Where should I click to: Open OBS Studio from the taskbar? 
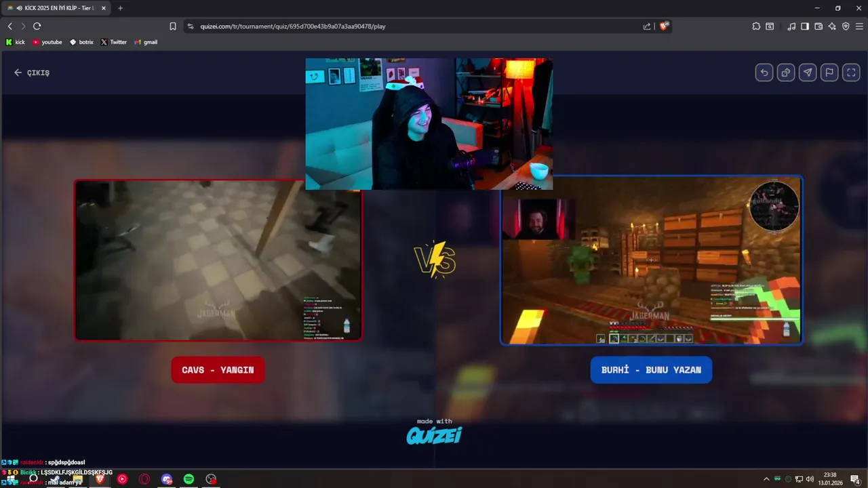(x=211, y=479)
